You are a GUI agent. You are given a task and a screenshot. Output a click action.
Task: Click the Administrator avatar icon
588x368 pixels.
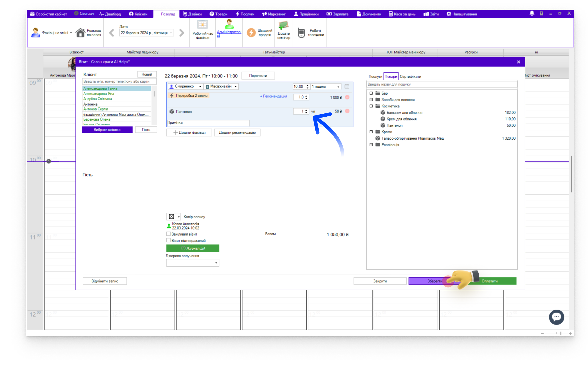pyautogui.click(x=229, y=24)
